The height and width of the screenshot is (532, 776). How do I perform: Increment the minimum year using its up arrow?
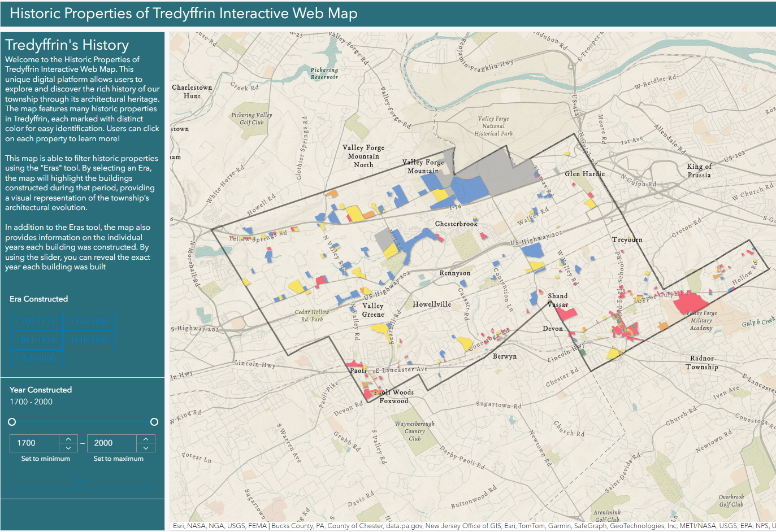click(68, 439)
